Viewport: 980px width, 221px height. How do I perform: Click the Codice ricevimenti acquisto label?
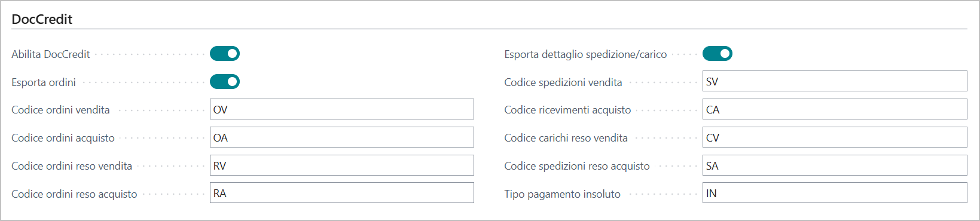567,110
